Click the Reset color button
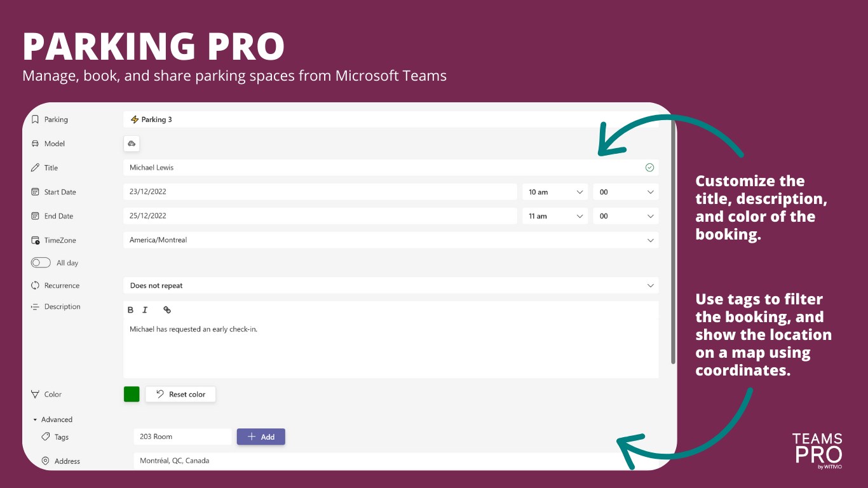 tap(180, 395)
